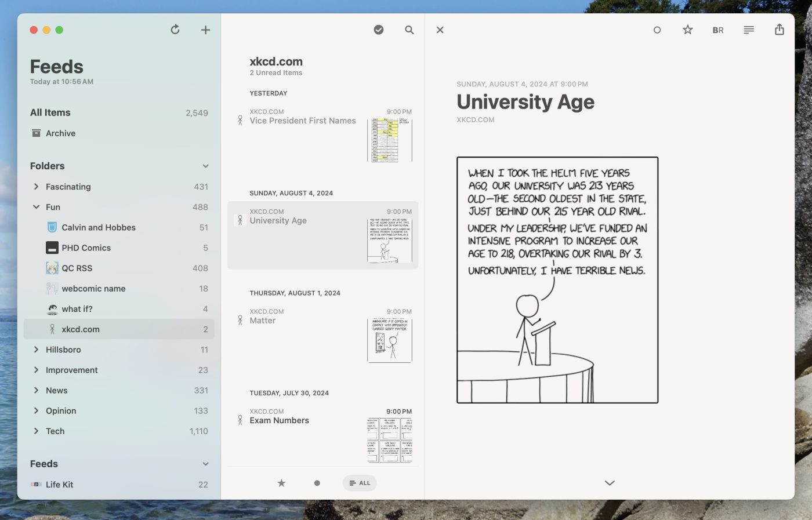This screenshot has width=812, height=520.
Task: Select webcomic name feed
Action: pyautogui.click(x=119, y=288)
